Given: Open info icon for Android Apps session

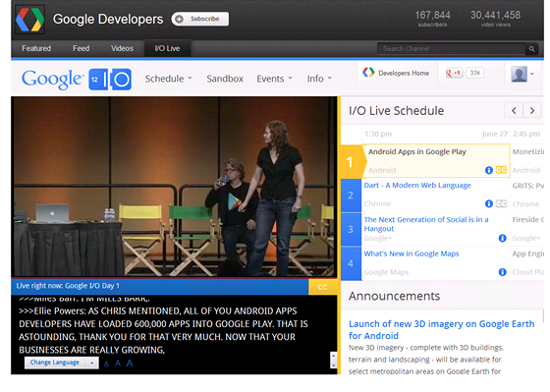Looking at the screenshot, I should pyautogui.click(x=489, y=170).
